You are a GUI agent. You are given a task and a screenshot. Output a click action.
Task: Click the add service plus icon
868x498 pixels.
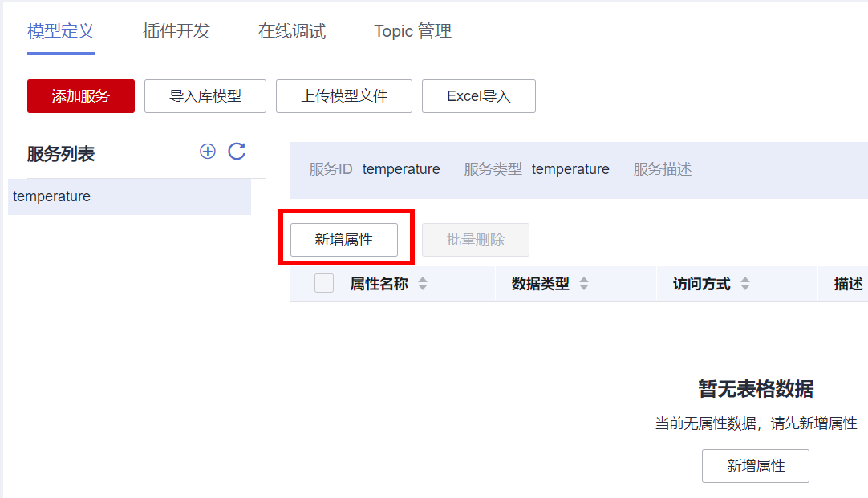coord(208,152)
